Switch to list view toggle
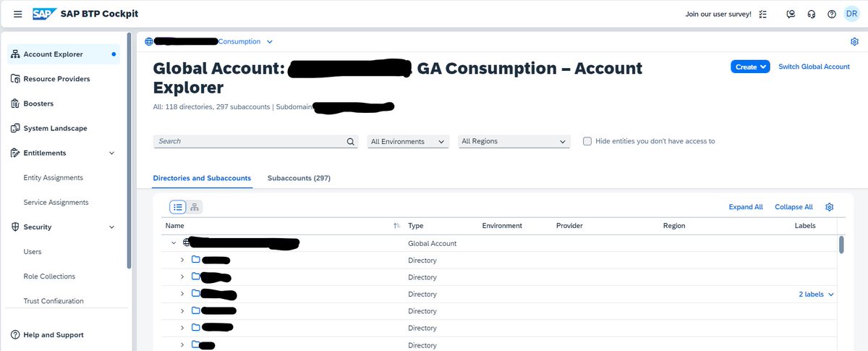The image size is (868, 351). click(178, 207)
